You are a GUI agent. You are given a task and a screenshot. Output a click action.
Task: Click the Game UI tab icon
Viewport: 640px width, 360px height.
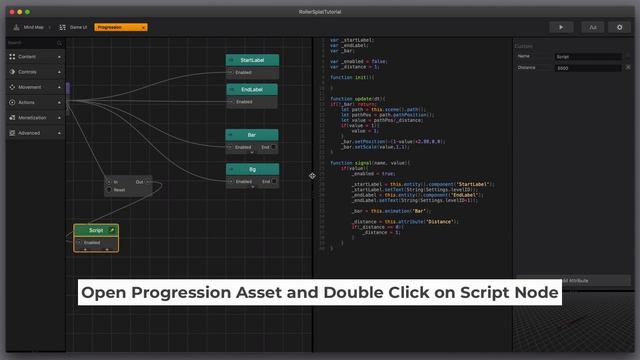point(62,27)
